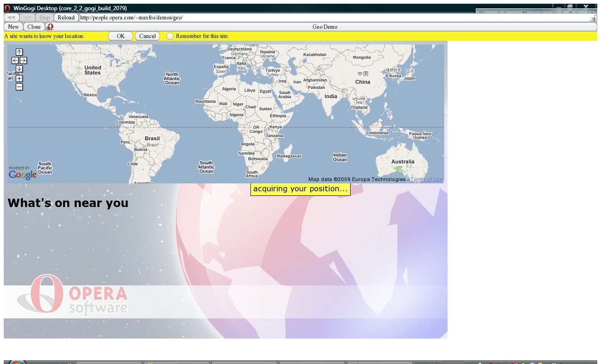Viewport: 601px width, 364px height.
Task: Open the Terms of Use link
Action: click(426, 180)
